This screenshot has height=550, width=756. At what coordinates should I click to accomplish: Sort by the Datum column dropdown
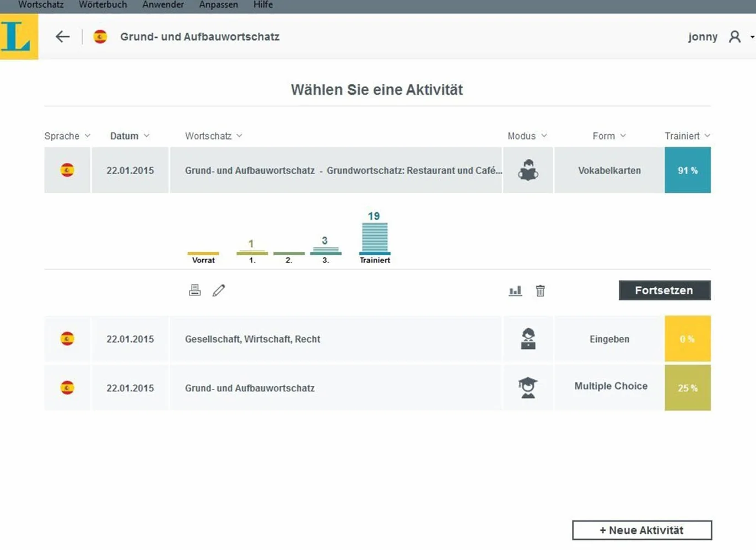[x=129, y=136]
